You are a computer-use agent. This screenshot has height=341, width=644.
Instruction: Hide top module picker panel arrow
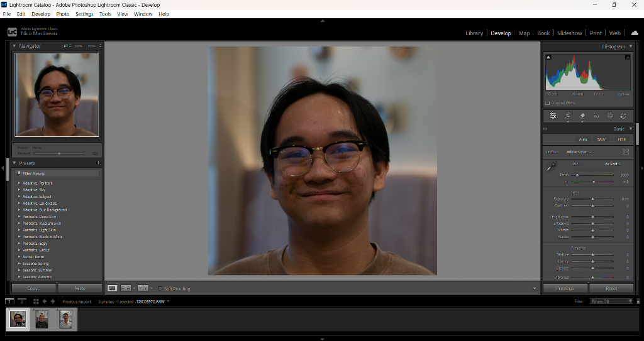323,21
